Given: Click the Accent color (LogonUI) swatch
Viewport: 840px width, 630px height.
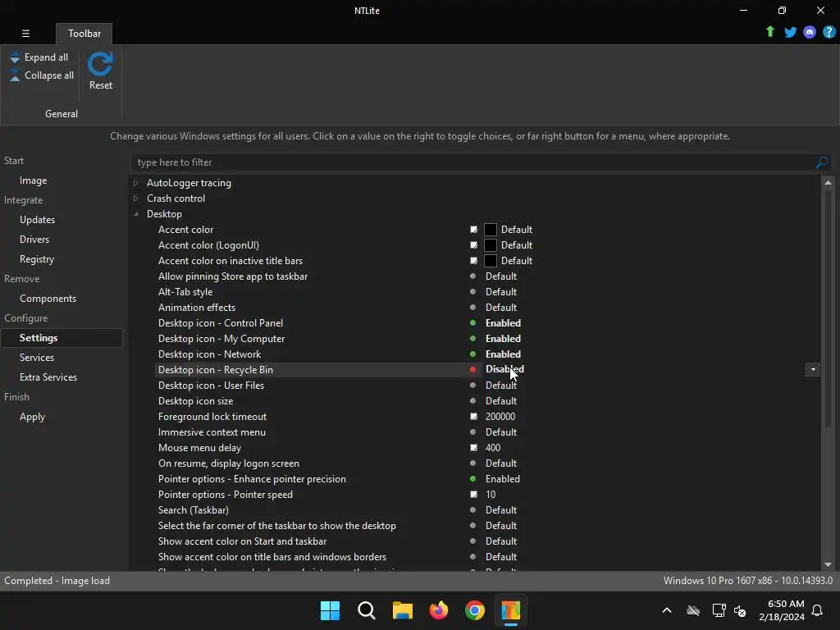Looking at the screenshot, I should pyautogui.click(x=491, y=244).
